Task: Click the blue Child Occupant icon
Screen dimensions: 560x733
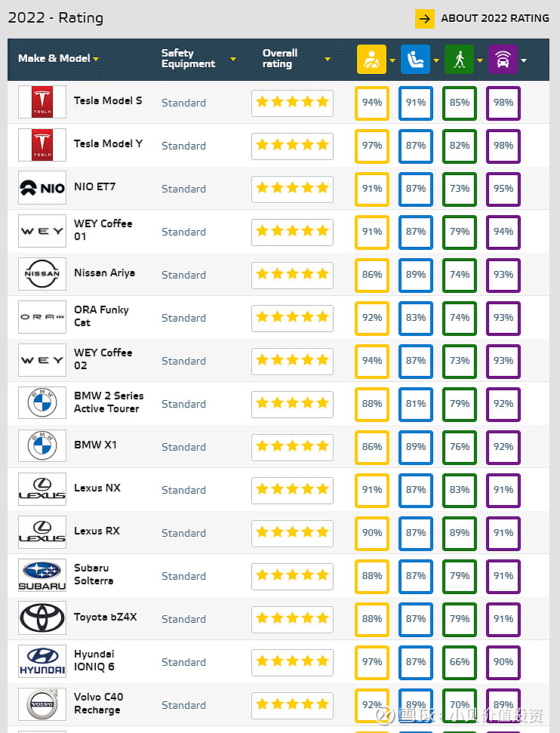Action: pos(415,59)
